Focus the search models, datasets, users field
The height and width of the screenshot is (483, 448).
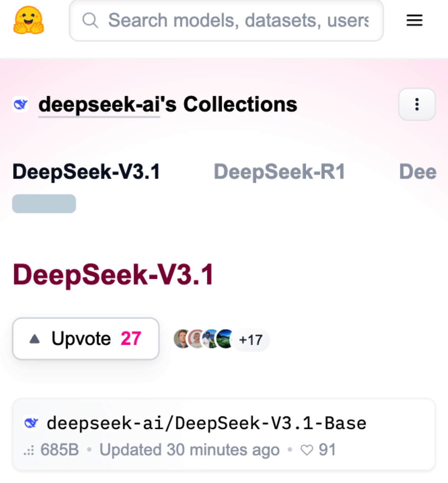[x=238, y=20]
